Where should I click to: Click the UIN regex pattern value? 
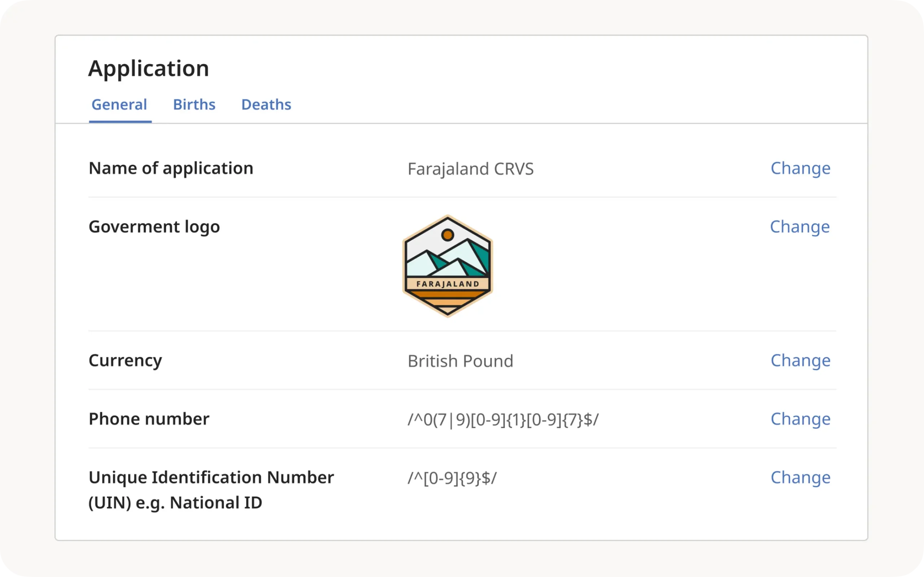pos(452,478)
